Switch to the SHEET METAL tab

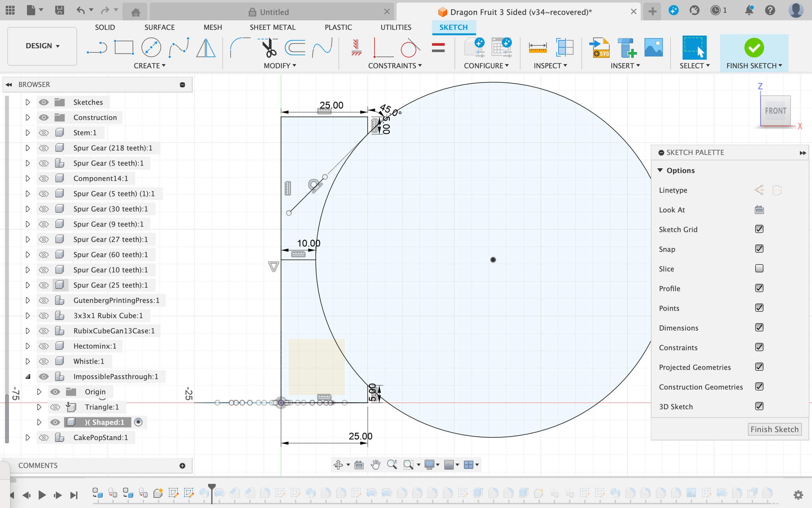tap(272, 27)
